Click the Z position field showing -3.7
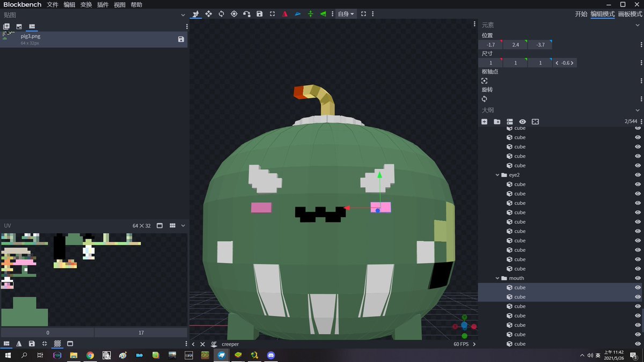 [x=540, y=45]
